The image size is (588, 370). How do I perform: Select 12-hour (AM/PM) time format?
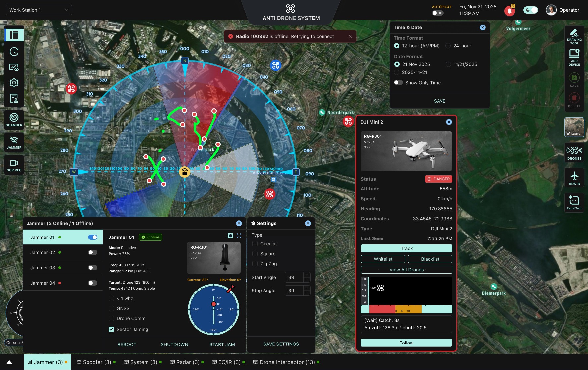coord(397,46)
